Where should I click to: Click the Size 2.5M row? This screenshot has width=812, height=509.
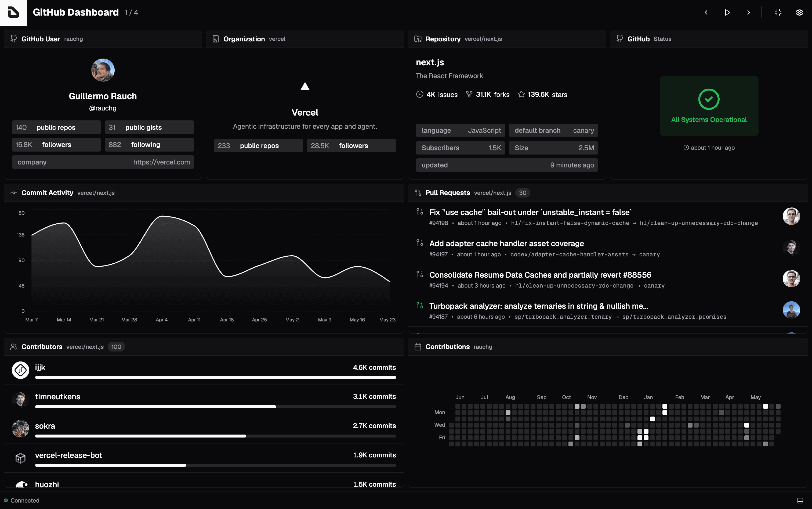[x=553, y=148]
